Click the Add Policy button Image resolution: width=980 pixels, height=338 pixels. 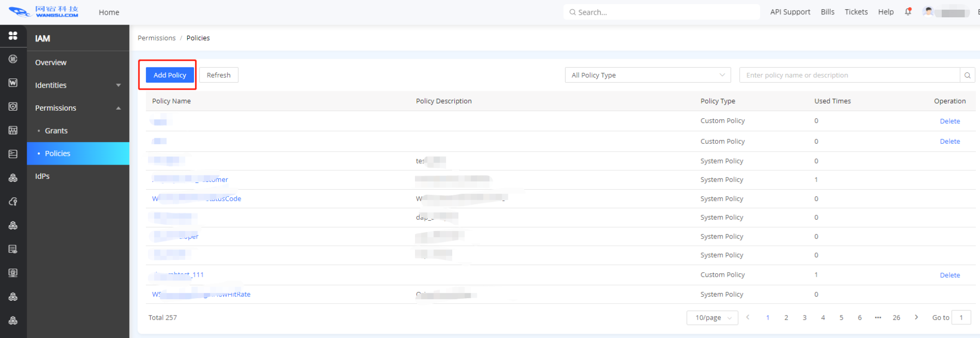point(170,75)
